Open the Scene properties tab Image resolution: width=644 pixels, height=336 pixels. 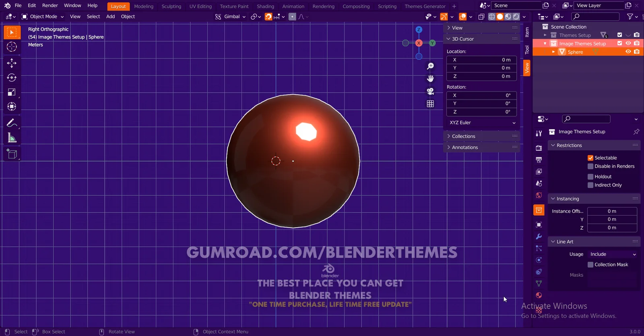click(x=539, y=183)
